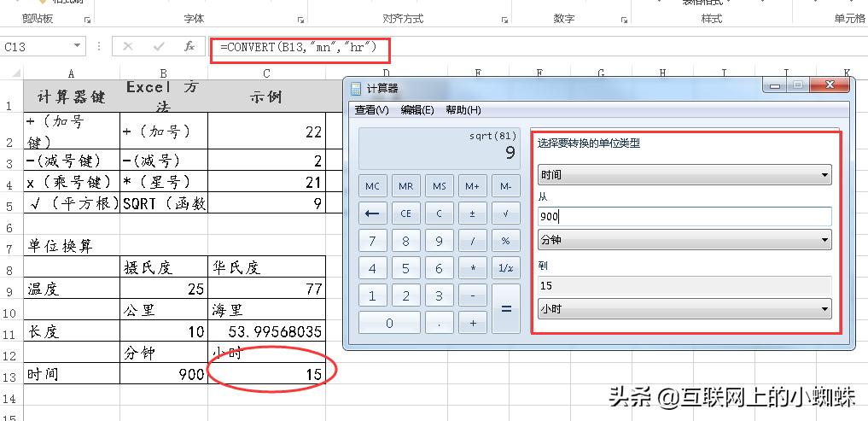Click calculator digit 3 key
The image size is (868, 421).
point(439,295)
